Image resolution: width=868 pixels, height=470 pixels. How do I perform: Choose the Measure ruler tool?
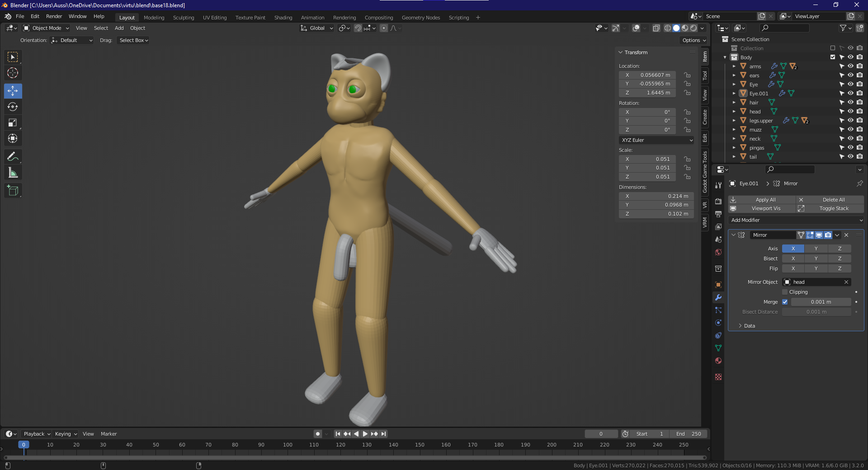[13, 173]
